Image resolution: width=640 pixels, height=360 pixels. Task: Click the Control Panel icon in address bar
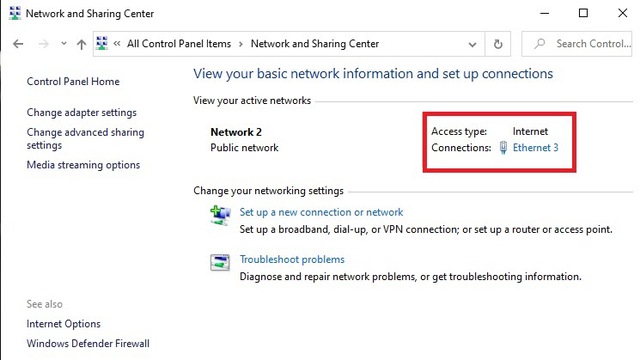point(102,43)
